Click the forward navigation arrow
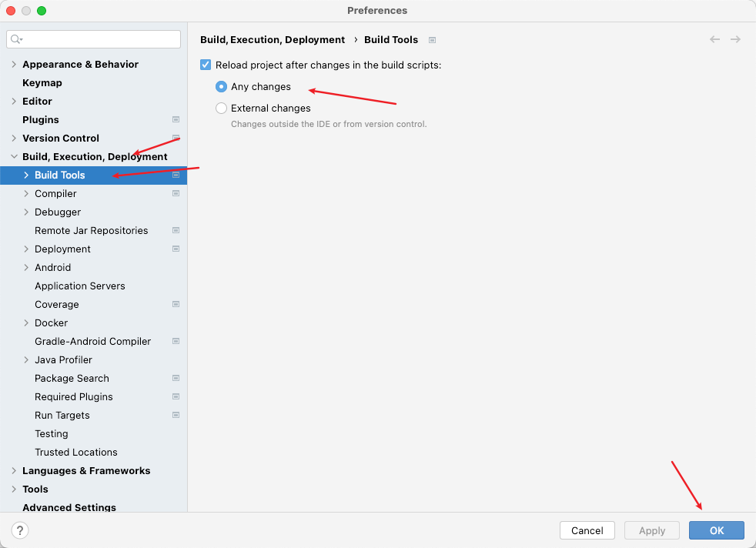 735,39
